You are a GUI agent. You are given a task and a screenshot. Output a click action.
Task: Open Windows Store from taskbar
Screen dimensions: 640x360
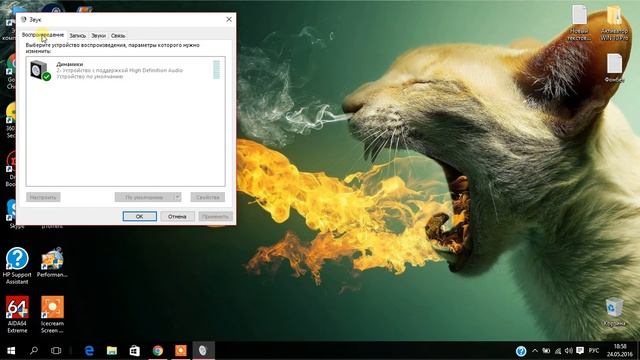[x=135, y=351]
